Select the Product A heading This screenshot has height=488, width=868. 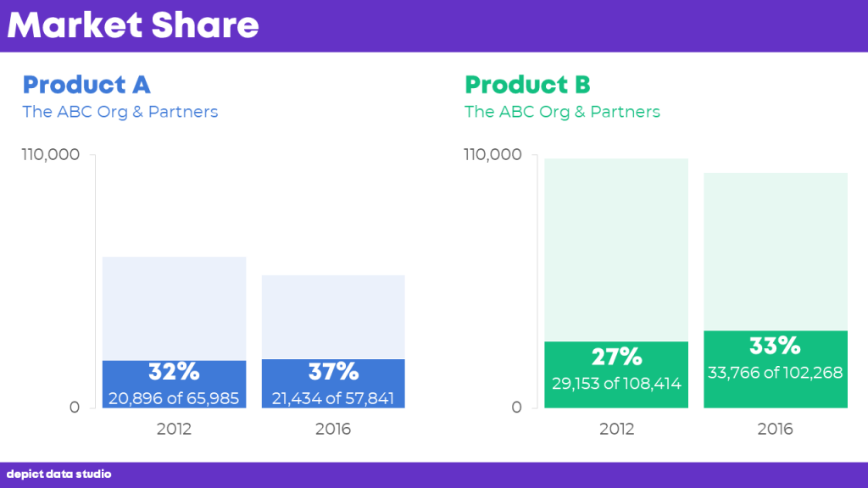click(86, 85)
